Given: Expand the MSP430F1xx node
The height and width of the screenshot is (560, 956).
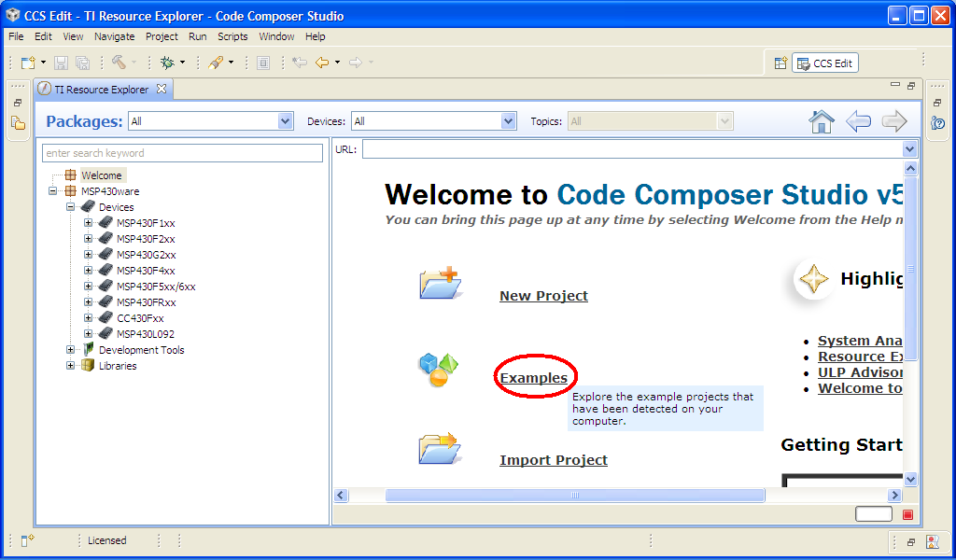Looking at the screenshot, I should coord(89,223).
